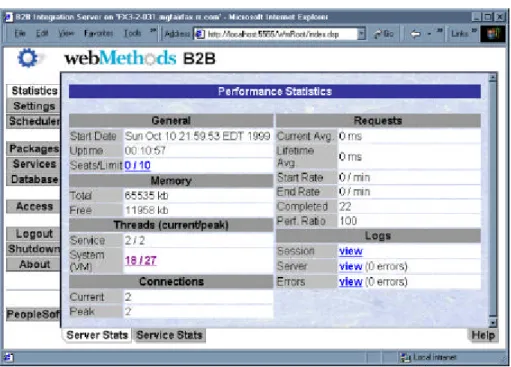The width and height of the screenshot is (511, 367).
Task: Click the Performance Statistics header
Action: 275,91
